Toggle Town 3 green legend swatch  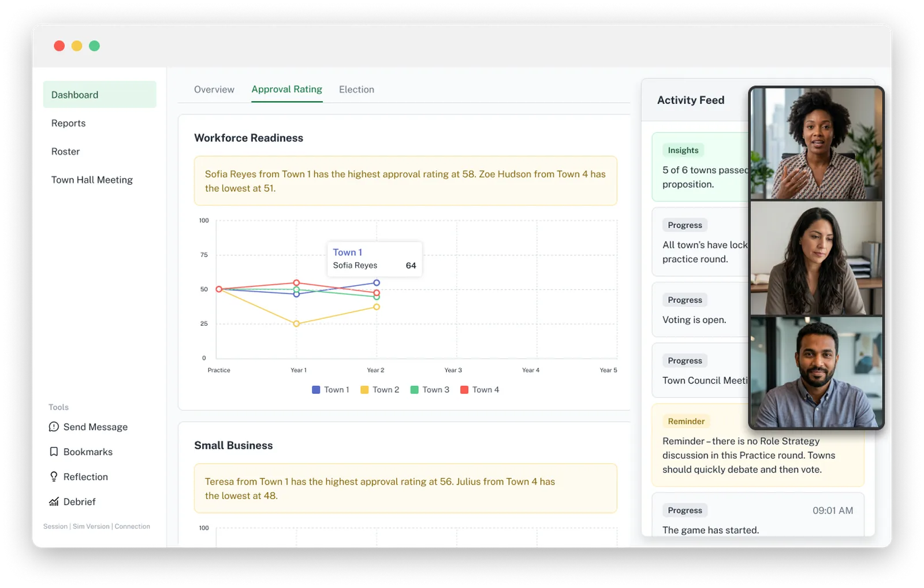(414, 390)
